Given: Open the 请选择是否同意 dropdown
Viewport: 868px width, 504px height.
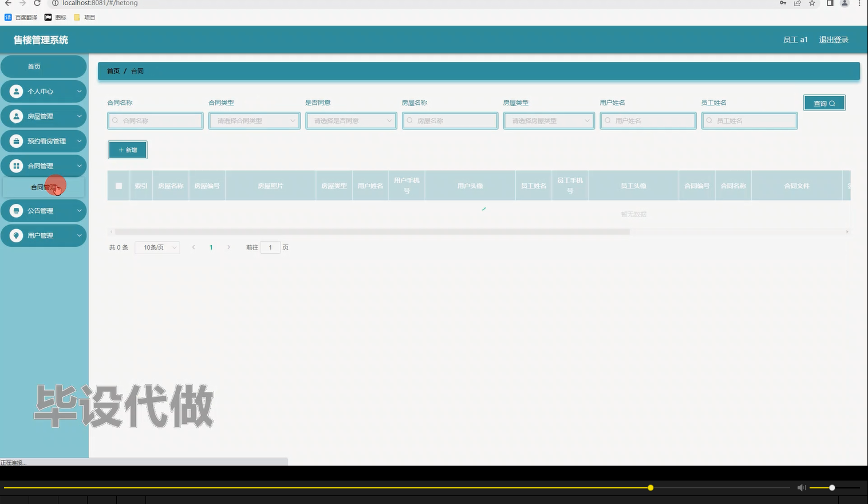Looking at the screenshot, I should pyautogui.click(x=351, y=121).
